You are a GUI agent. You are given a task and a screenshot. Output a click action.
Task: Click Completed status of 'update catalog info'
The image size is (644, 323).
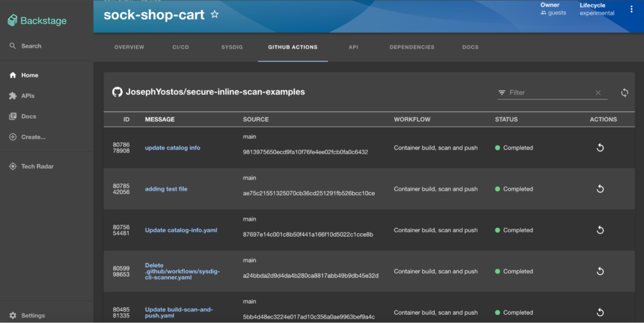[514, 148]
